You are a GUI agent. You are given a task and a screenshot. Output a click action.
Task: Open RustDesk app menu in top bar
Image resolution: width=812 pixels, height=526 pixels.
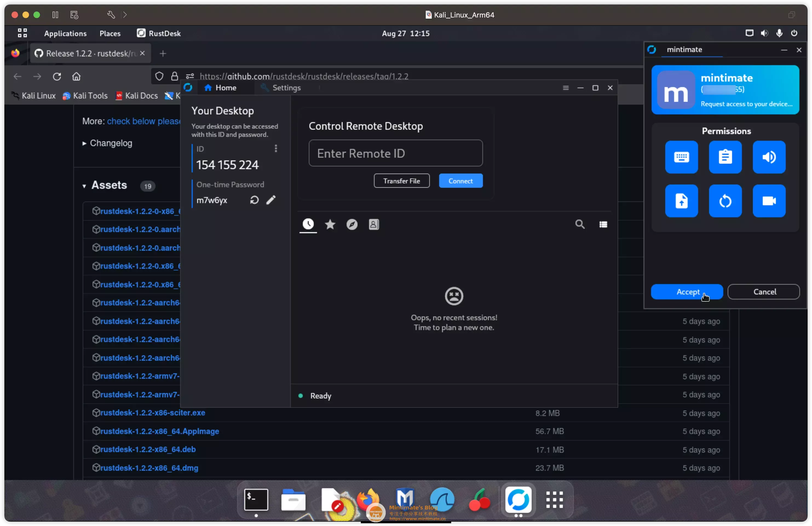click(159, 33)
